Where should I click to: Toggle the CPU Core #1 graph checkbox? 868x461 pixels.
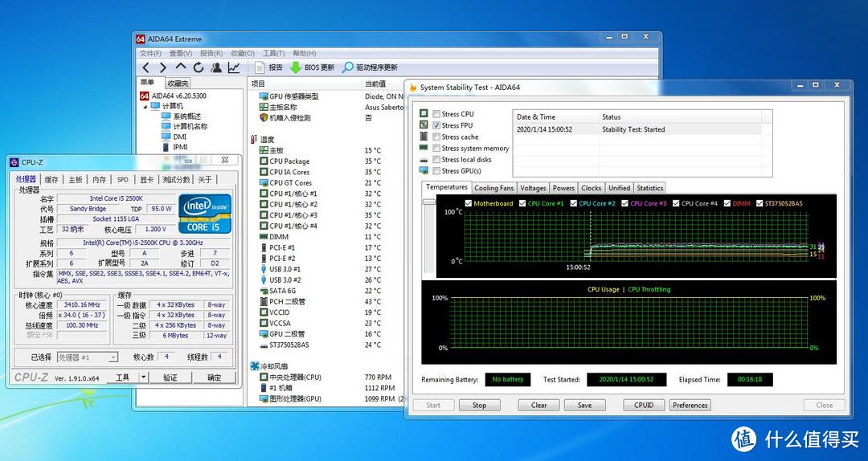click(522, 203)
